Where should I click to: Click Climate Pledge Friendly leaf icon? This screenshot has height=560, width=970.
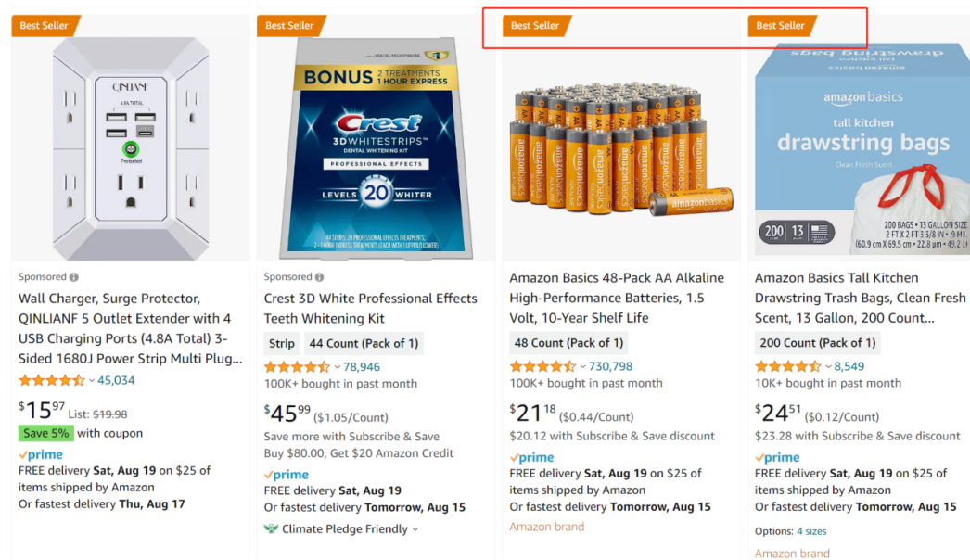[271, 529]
